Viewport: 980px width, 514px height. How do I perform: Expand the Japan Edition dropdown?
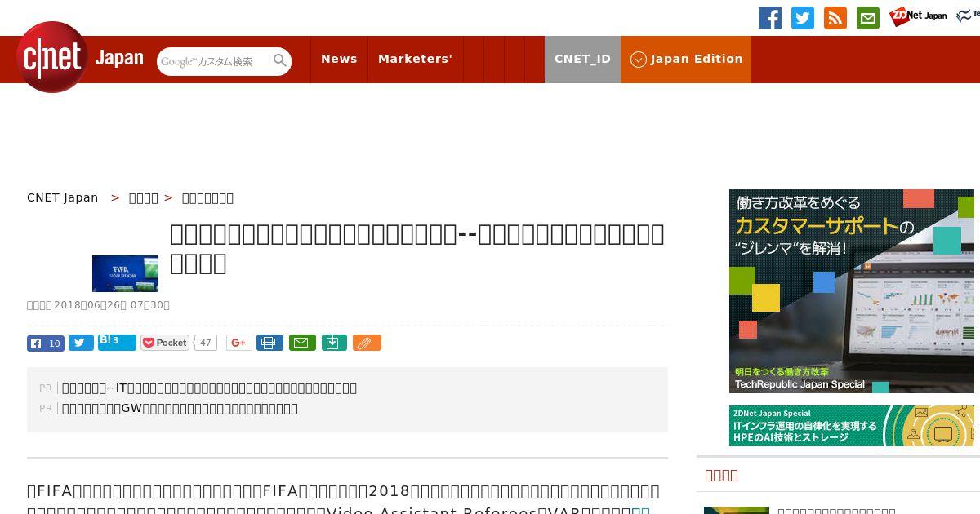[686, 59]
